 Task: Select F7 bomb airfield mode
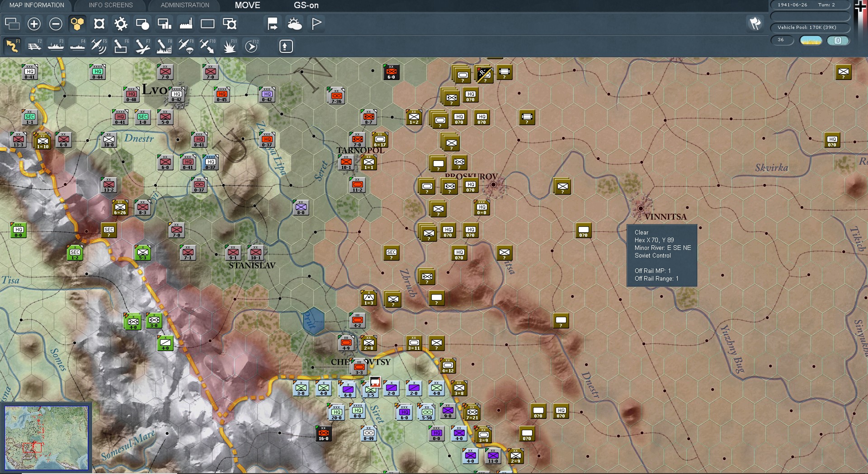click(142, 46)
